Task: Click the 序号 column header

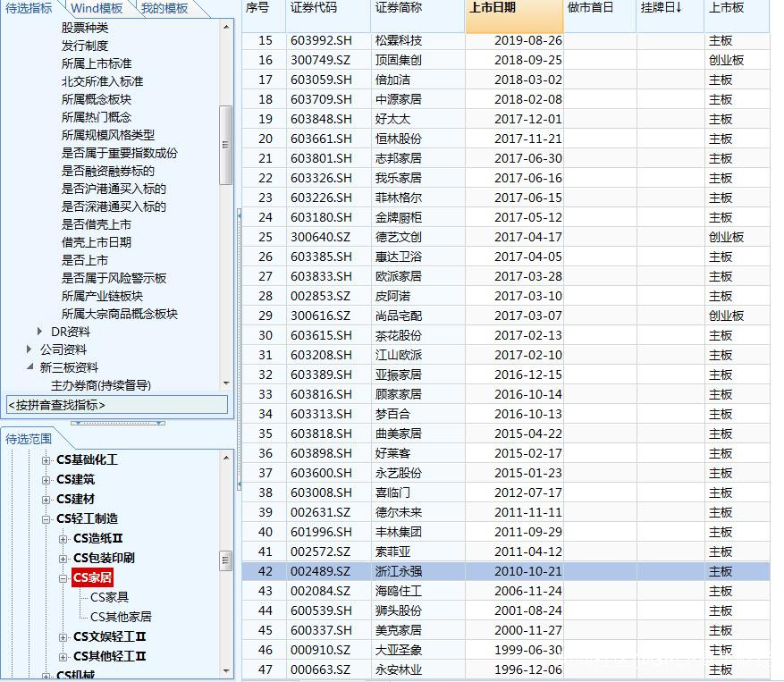Action: point(264,16)
